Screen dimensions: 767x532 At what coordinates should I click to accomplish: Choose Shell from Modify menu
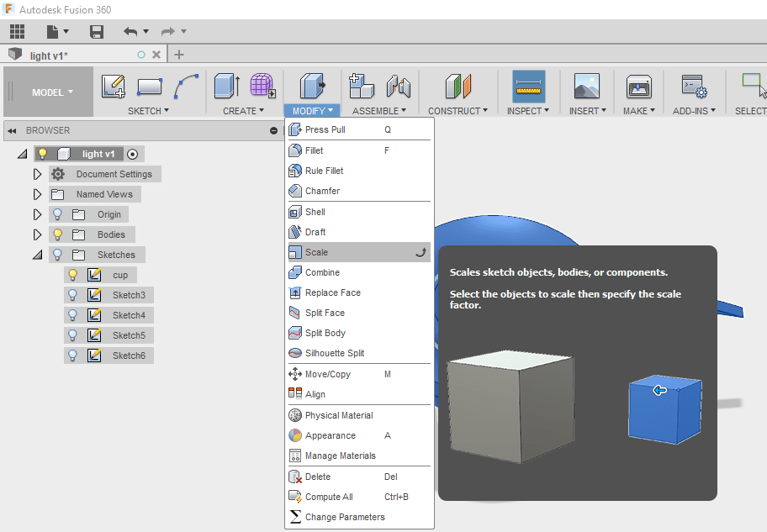click(x=359, y=212)
